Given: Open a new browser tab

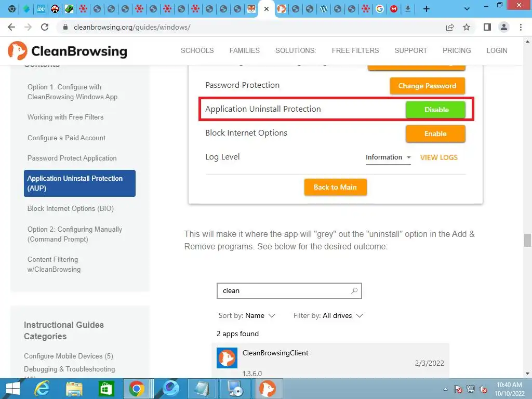Looking at the screenshot, I should click(x=427, y=9).
